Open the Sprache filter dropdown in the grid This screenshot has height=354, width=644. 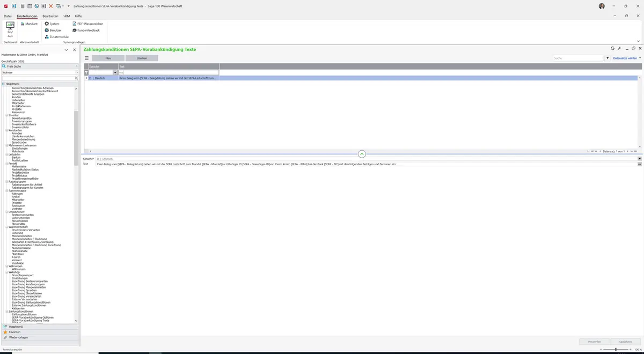tap(115, 72)
